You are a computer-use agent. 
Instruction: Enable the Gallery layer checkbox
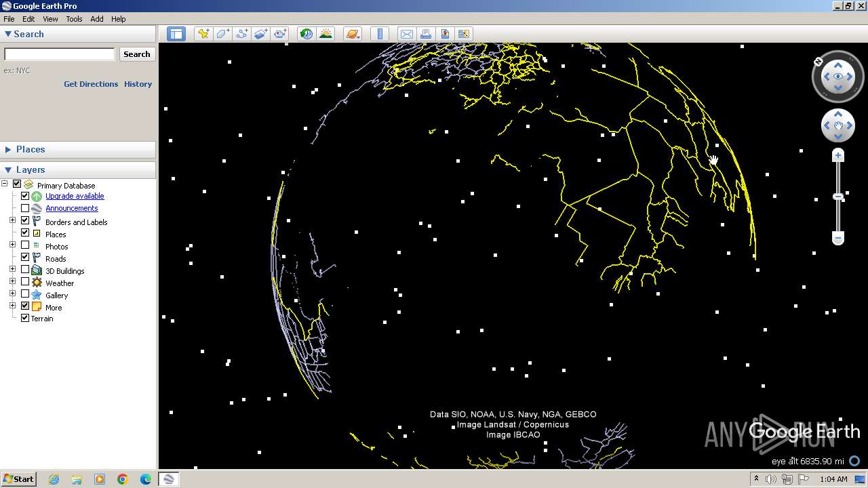[25, 294]
